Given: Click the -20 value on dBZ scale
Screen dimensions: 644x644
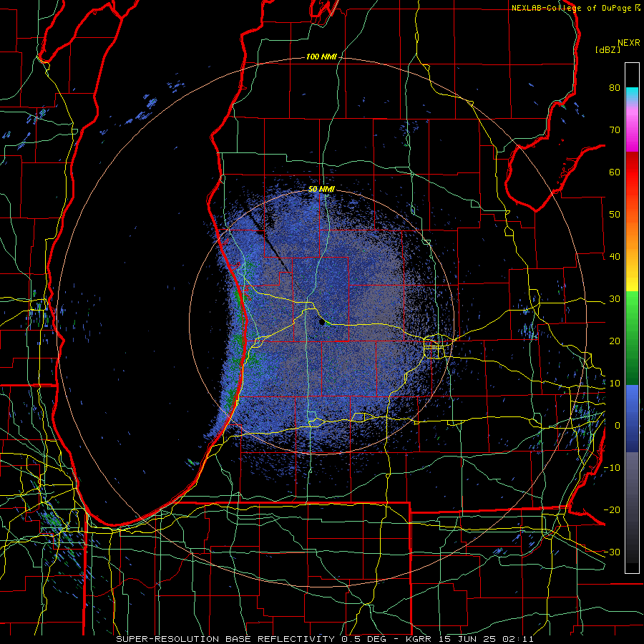Looking at the screenshot, I should [x=612, y=510].
